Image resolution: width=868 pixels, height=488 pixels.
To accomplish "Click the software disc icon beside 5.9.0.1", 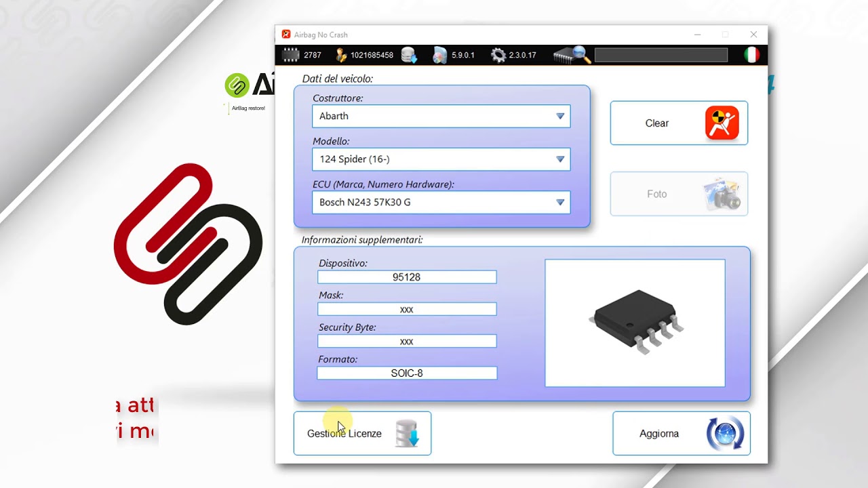I will [x=440, y=55].
